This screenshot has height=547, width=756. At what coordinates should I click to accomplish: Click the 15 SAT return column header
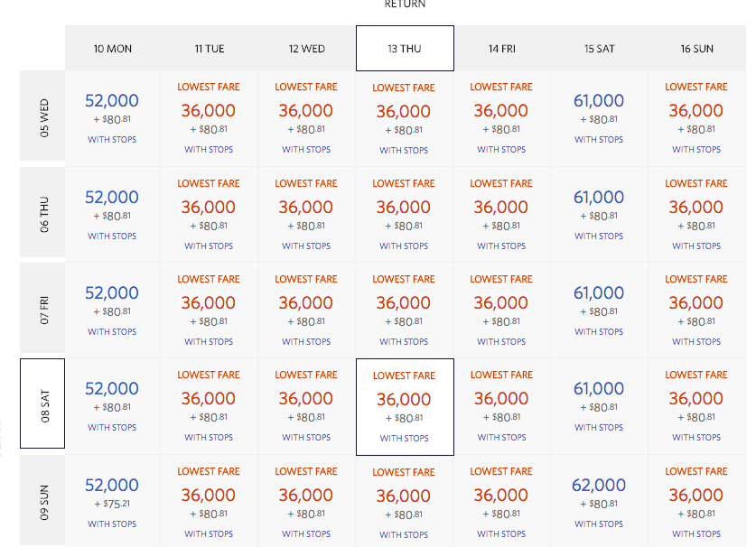(x=600, y=49)
